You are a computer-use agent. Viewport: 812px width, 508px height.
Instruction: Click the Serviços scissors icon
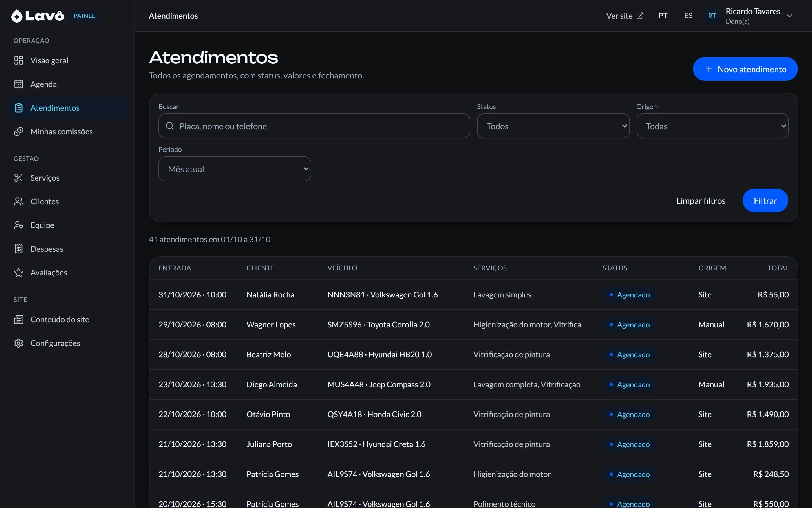[x=18, y=178]
